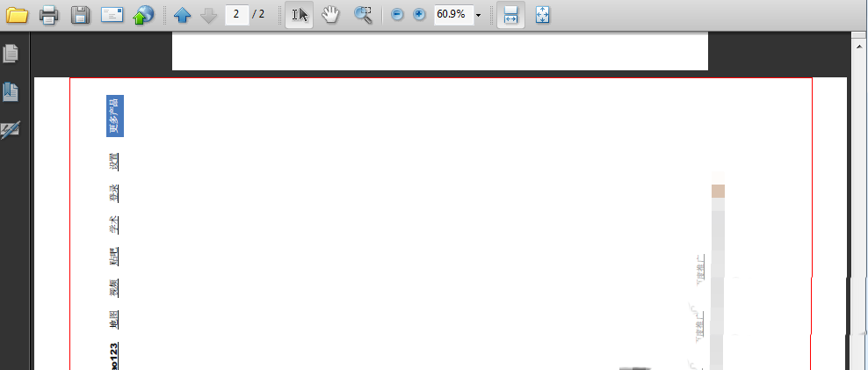Zoom out with the minus button
The image size is (868, 370).
point(397,14)
